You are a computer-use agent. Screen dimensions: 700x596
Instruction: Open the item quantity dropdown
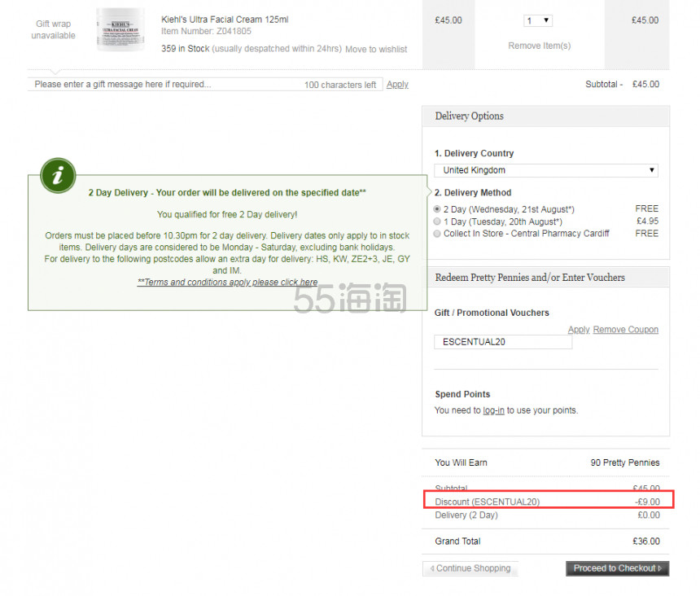point(538,20)
